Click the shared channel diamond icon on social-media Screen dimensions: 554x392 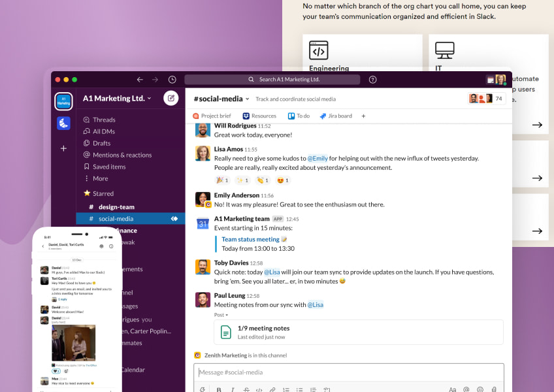(x=174, y=219)
